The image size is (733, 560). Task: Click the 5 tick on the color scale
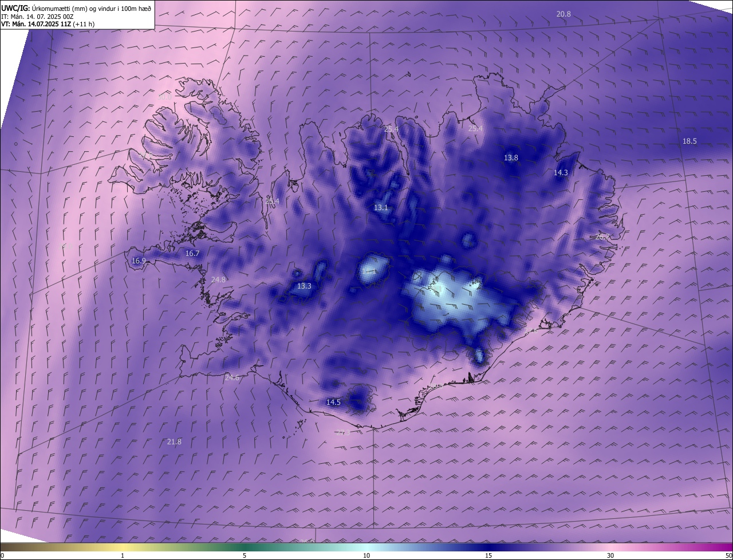click(x=245, y=555)
